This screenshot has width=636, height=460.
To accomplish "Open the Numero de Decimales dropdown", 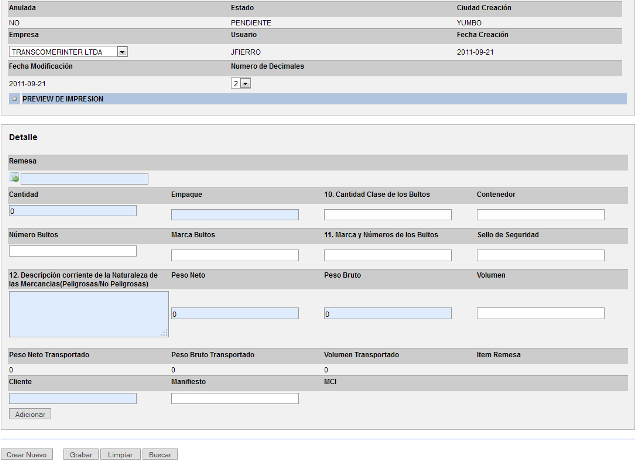I will pyautogui.click(x=245, y=83).
